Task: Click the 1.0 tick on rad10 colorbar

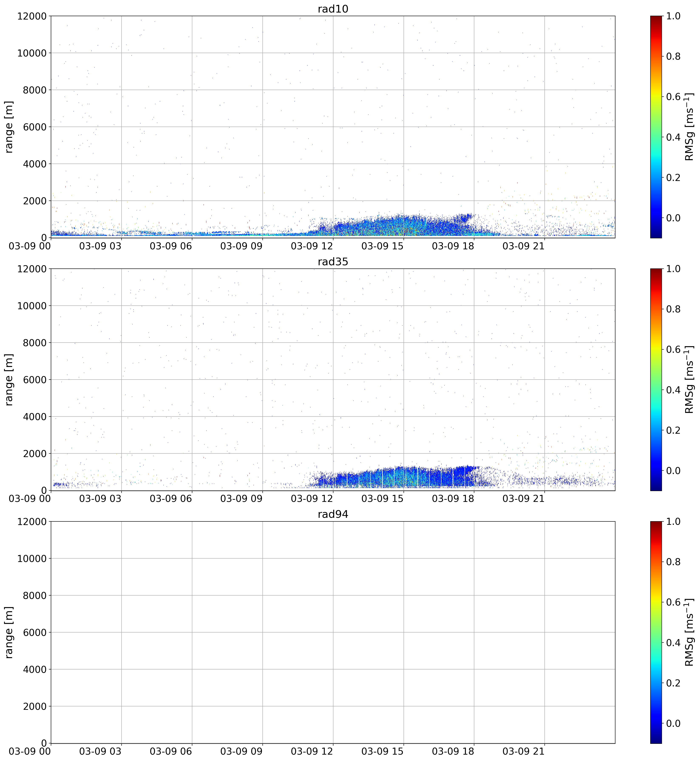Action: tap(673, 16)
